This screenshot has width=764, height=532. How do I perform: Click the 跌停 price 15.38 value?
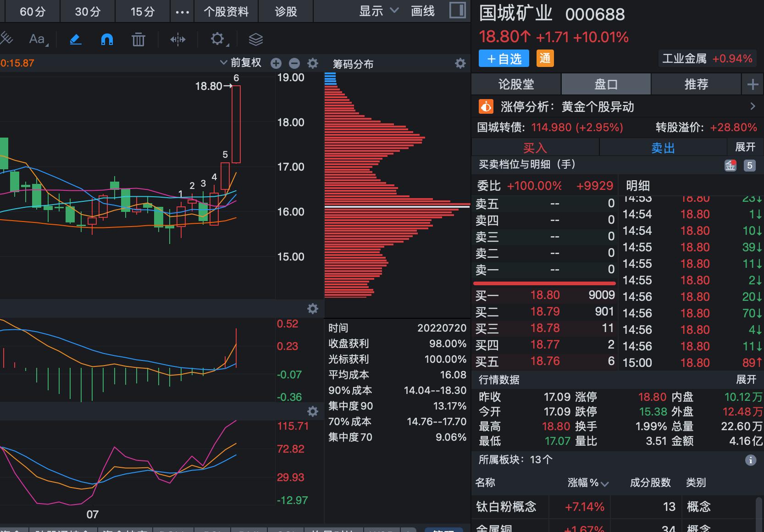coord(653,412)
